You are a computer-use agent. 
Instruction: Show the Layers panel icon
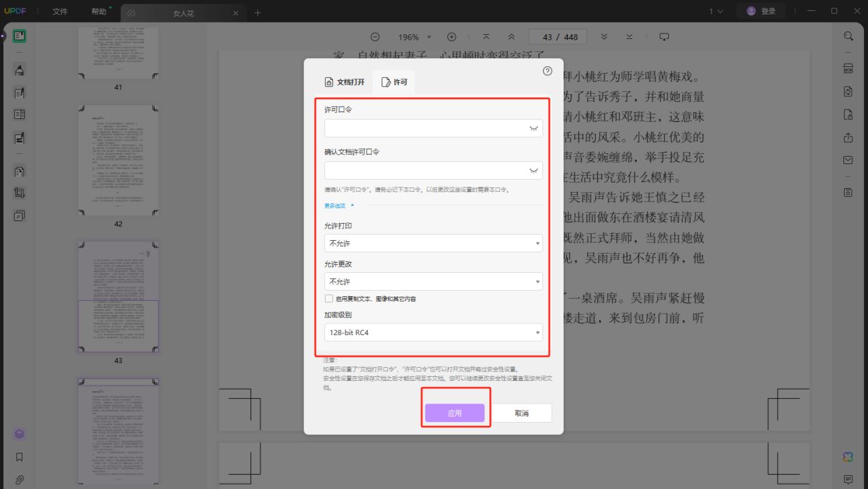coord(19,434)
